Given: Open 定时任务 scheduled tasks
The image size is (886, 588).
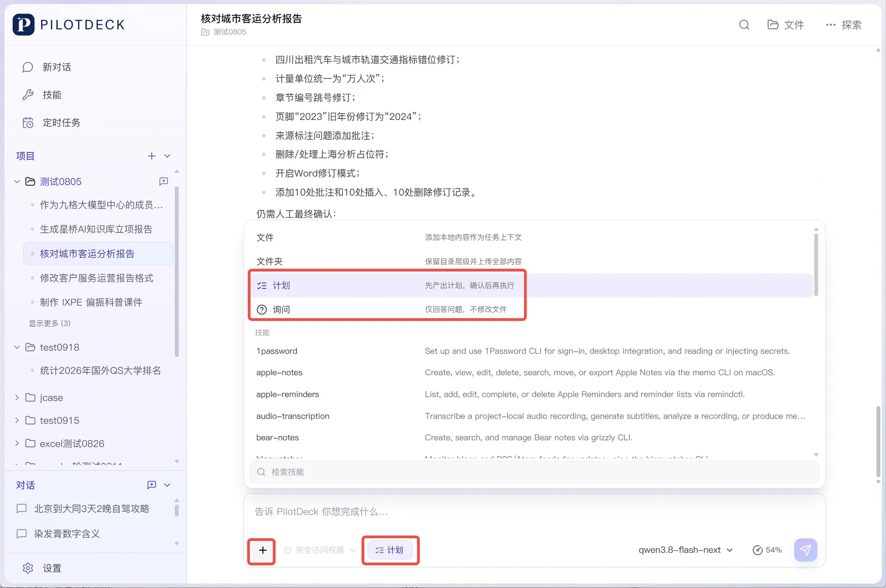Looking at the screenshot, I should click(51, 122).
